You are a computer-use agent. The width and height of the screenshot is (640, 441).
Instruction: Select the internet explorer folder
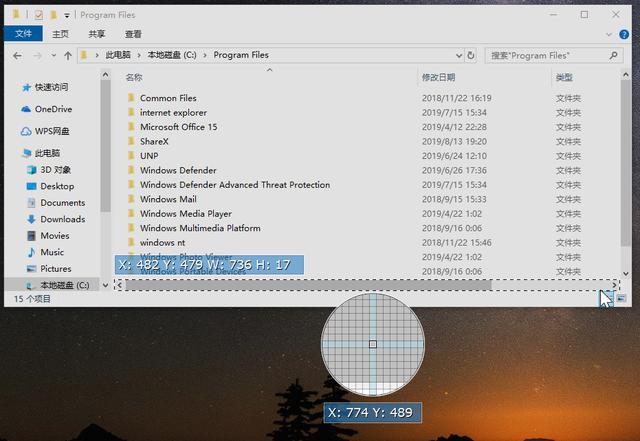173,112
